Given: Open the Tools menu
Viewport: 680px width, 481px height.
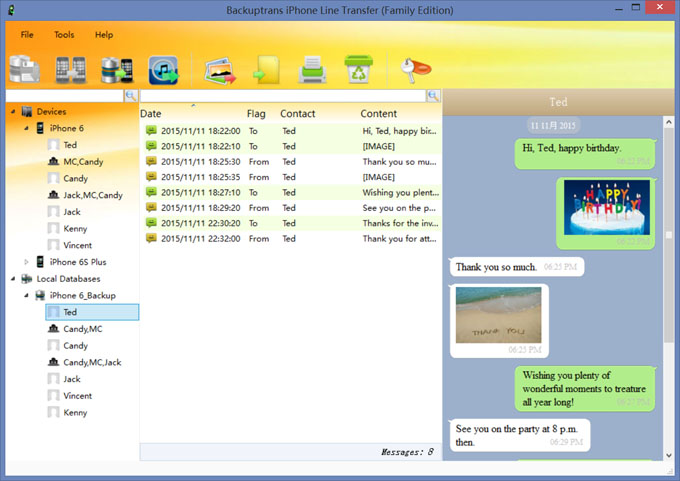Looking at the screenshot, I should click(x=64, y=35).
